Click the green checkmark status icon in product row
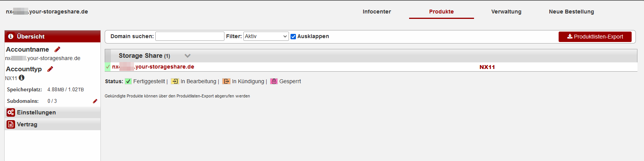This screenshot has height=161, width=644. point(108,67)
